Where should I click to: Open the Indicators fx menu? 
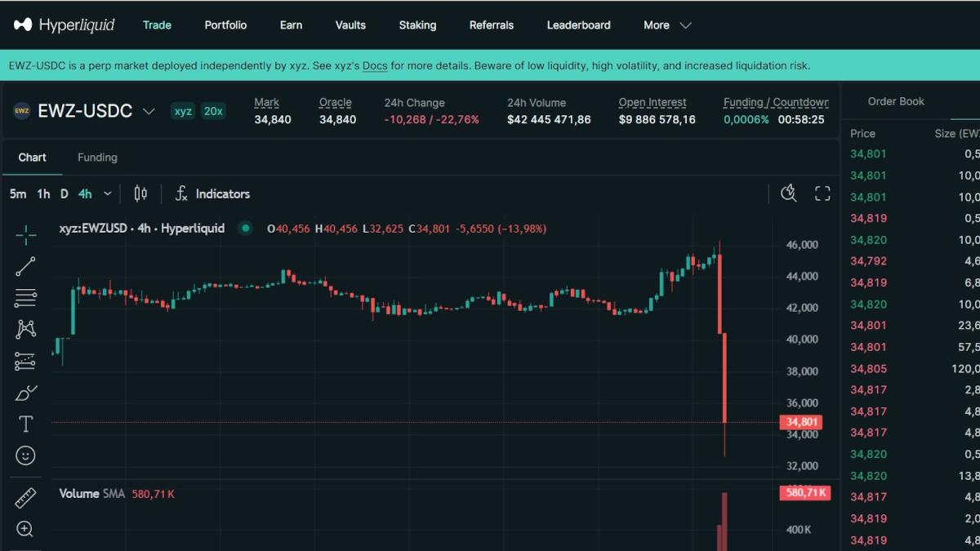tap(212, 193)
